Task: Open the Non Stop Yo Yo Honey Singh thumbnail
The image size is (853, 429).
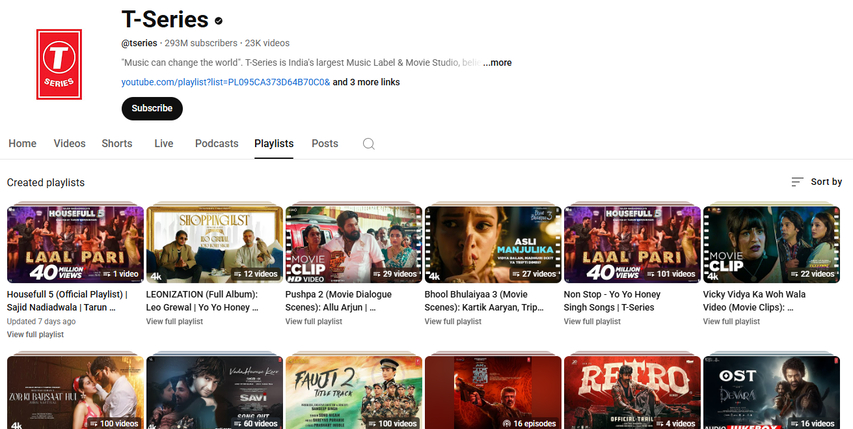Action: click(x=632, y=244)
